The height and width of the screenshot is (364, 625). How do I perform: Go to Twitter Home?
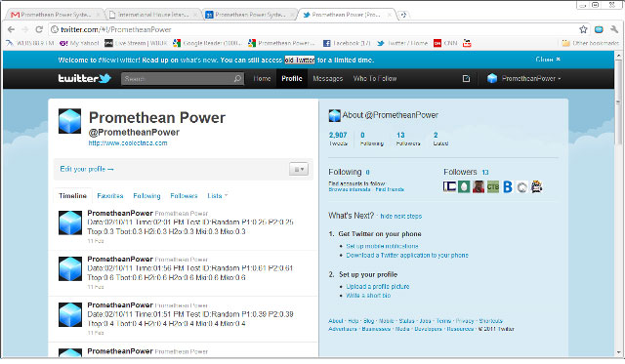coord(262,78)
